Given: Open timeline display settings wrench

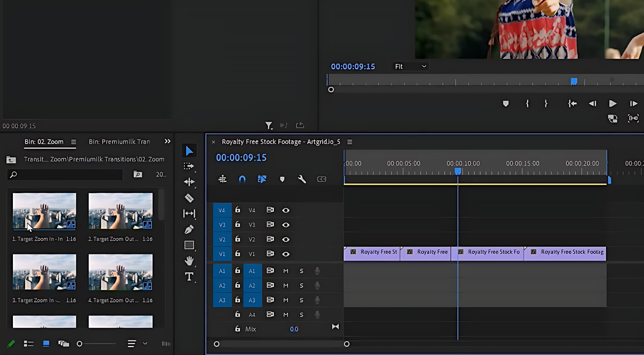Looking at the screenshot, I should click(302, 179).
